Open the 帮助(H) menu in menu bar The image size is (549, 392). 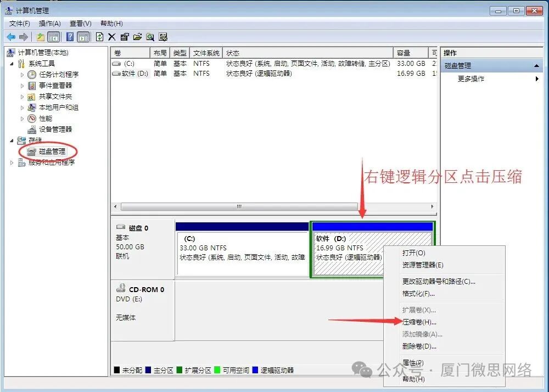pos(111,24)
